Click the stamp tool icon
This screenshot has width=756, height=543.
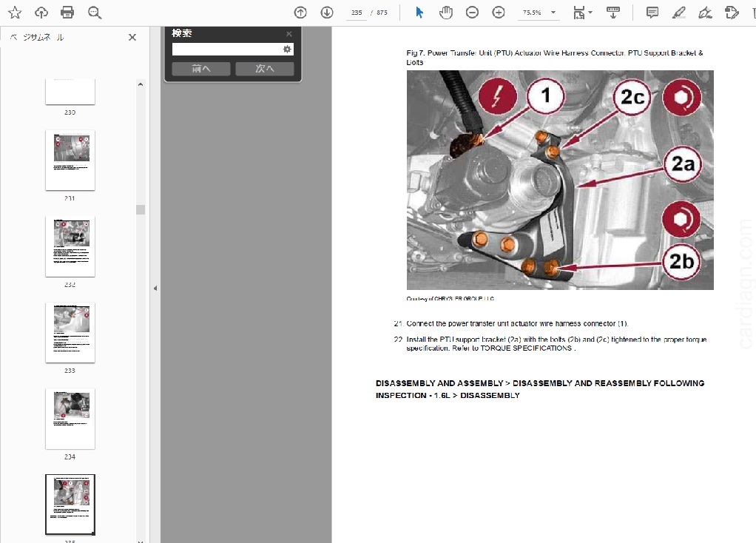click(x=732, y=13)
